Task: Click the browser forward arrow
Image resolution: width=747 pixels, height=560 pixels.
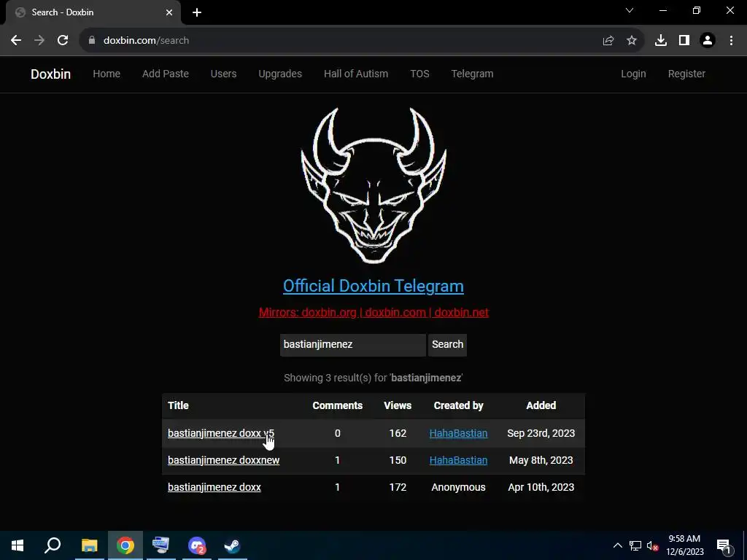Action: (39, 41)
